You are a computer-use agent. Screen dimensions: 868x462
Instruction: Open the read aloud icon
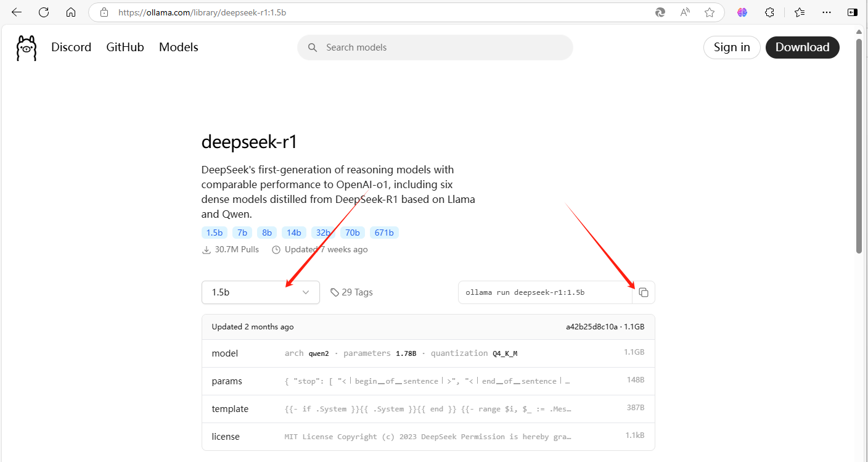click(x=685, y=12)
